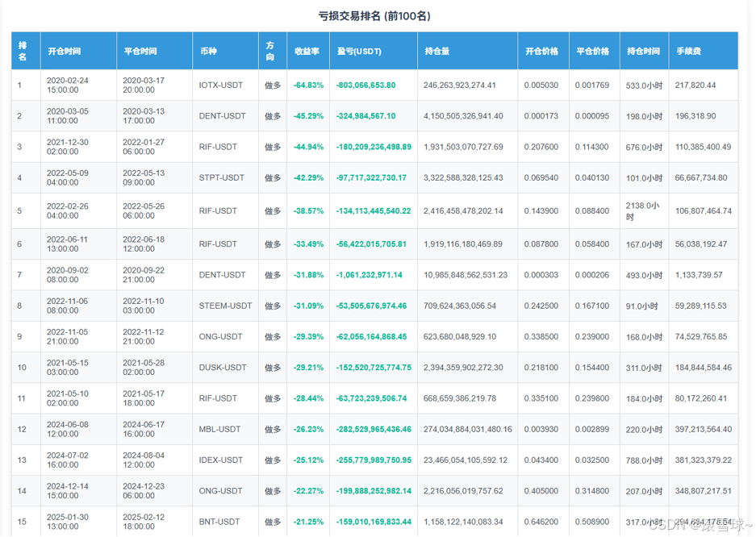The height and width of the screenshot is (537, 756).
Task: Click the 收益率 column header
Action: coord(308,51)
